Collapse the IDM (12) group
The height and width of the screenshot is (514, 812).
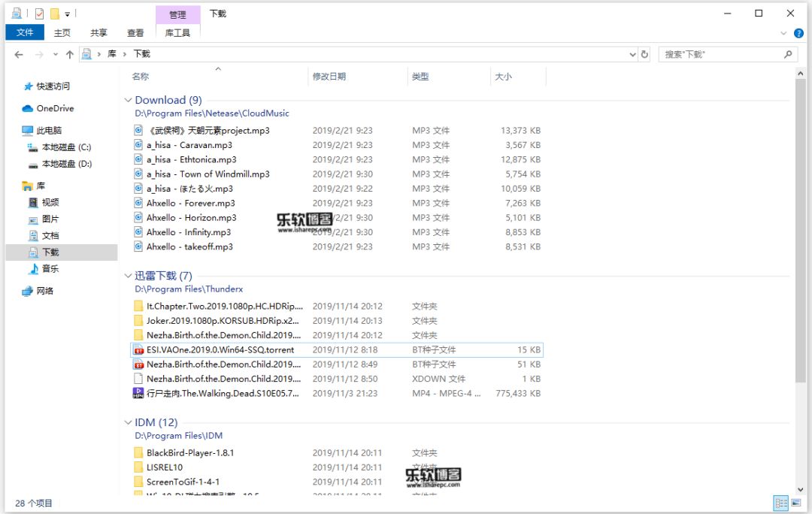(128, 423)
